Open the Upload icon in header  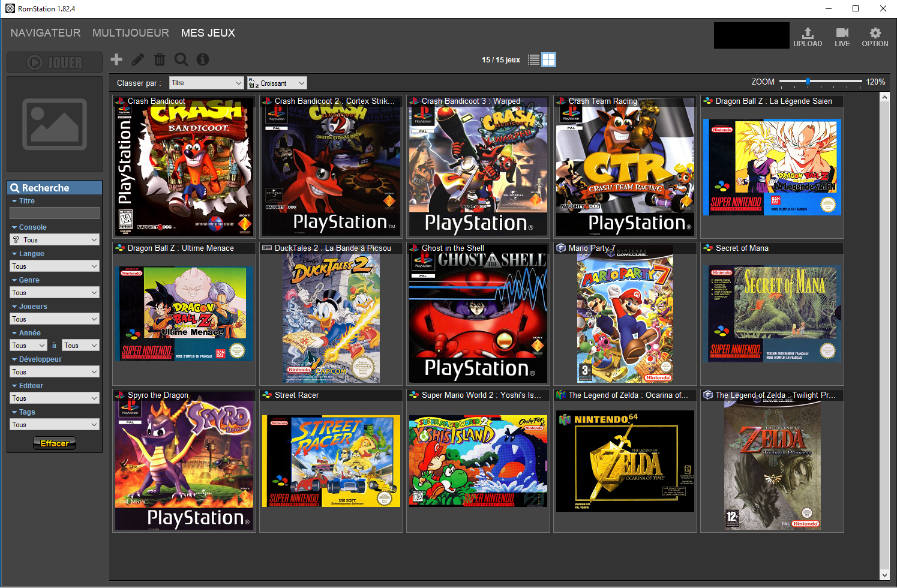pyautogui.click(x=808, y=37)
